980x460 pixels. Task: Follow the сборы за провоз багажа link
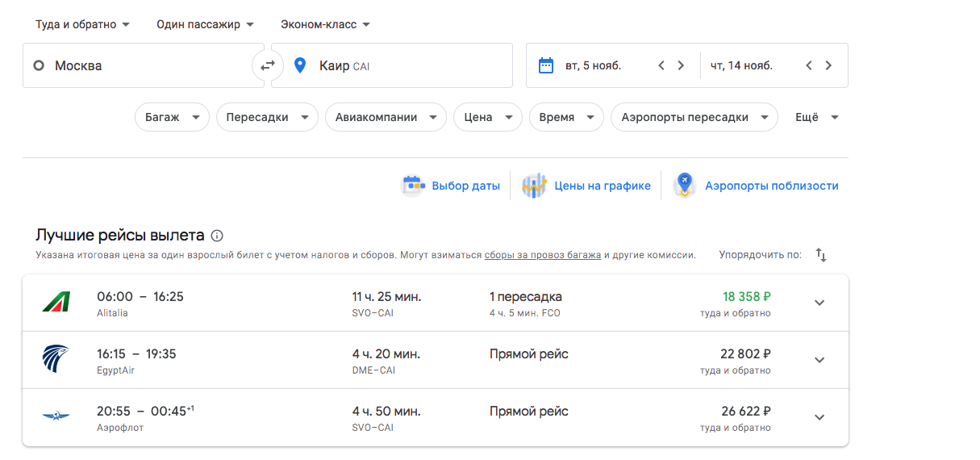[x=542, y=255]
